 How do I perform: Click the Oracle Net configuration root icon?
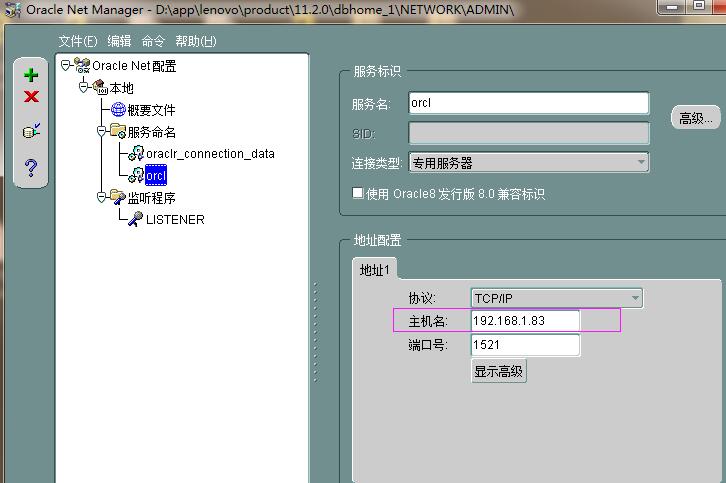point(82,65)
